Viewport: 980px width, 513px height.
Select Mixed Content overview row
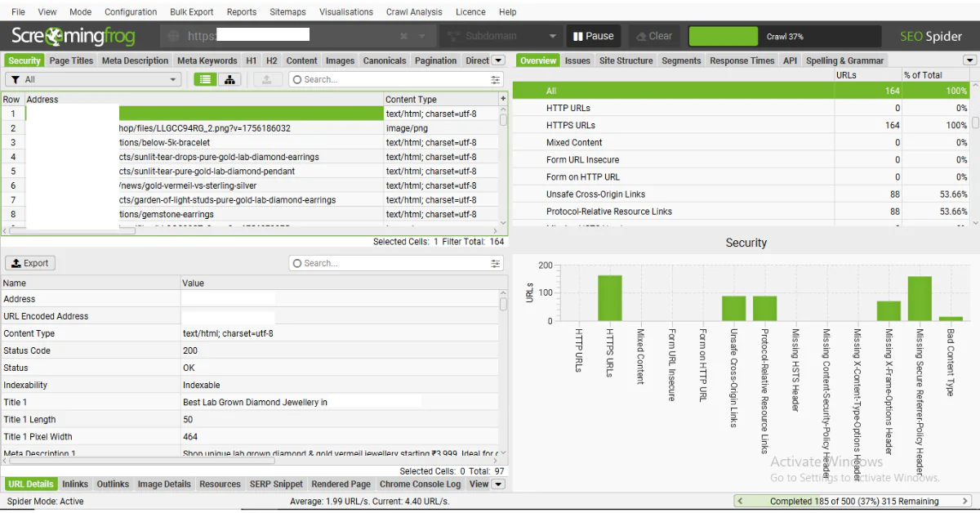point(741,142)
